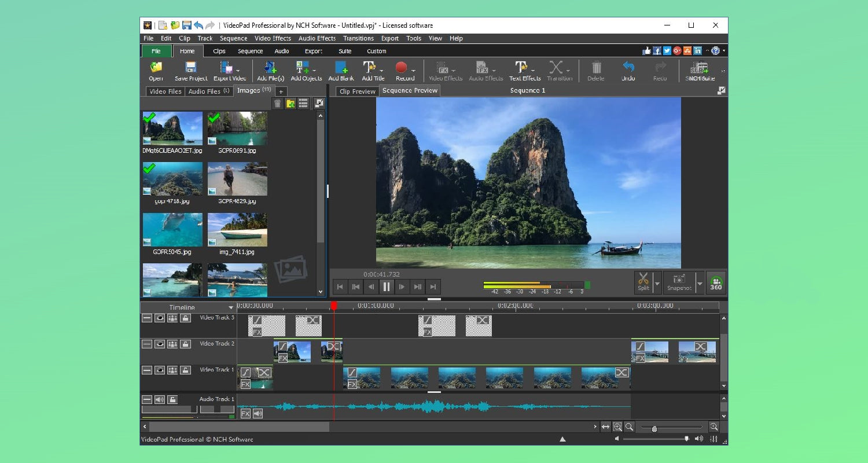This screenshot has width=868, height=463.
Task: Collapse Video Track 3 with the minus button
Action: click(x=147, y=318)
